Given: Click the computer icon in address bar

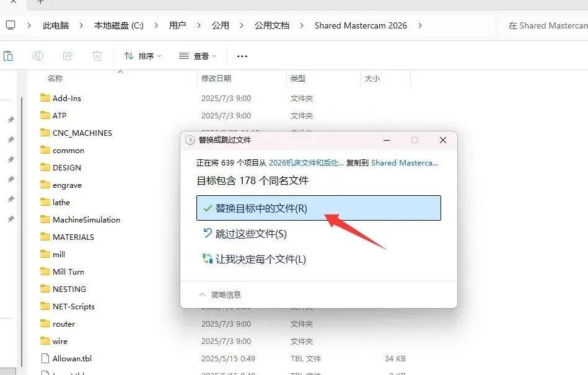Looking at the screenshot, I should (11, 25).
